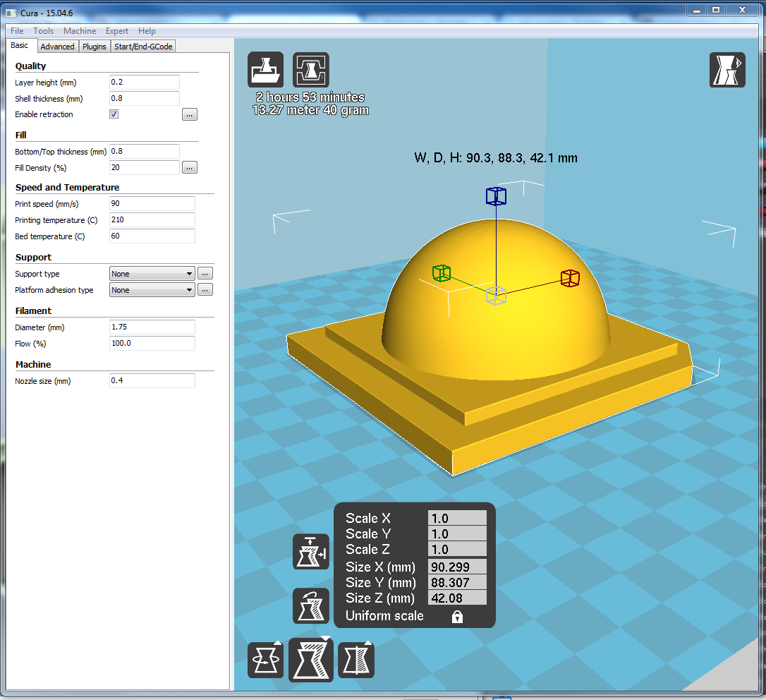Screen dimensions: 766x700
Task: Click the Reset scale icon
Action: click(311, 606)
